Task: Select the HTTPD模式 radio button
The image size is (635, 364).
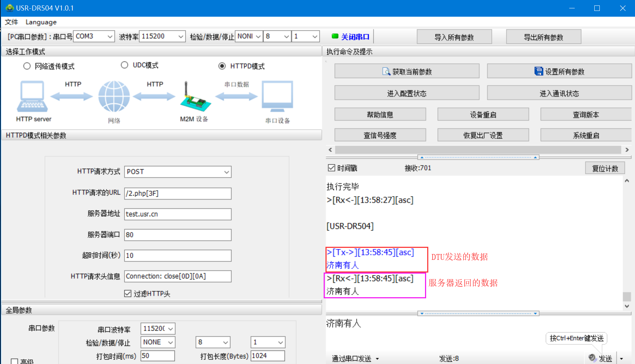Action: (222, 66)
